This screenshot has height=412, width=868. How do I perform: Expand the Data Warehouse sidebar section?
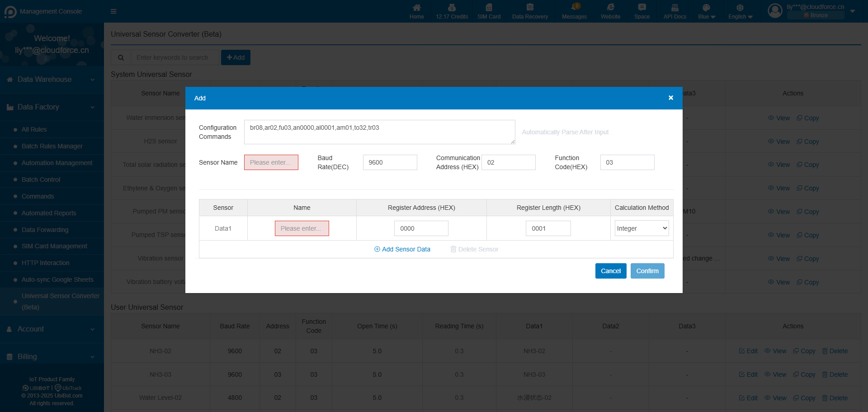(52, 80)
